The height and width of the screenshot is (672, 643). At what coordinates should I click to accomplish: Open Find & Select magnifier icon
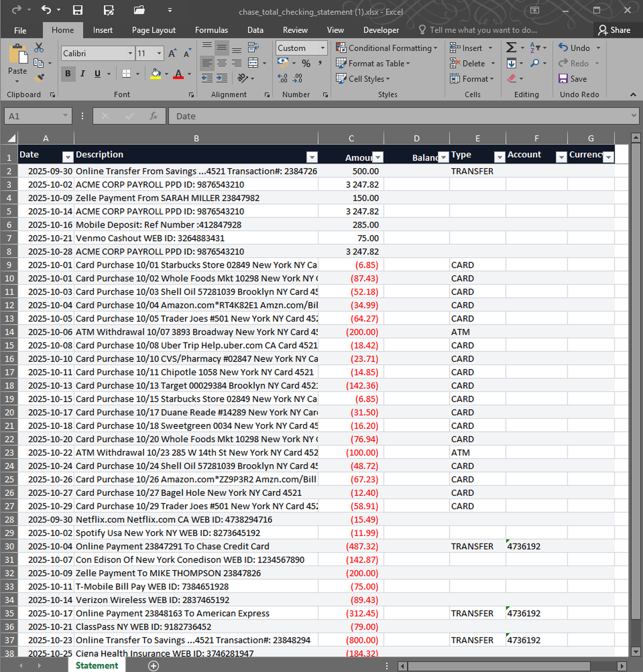tap(535, 63)
